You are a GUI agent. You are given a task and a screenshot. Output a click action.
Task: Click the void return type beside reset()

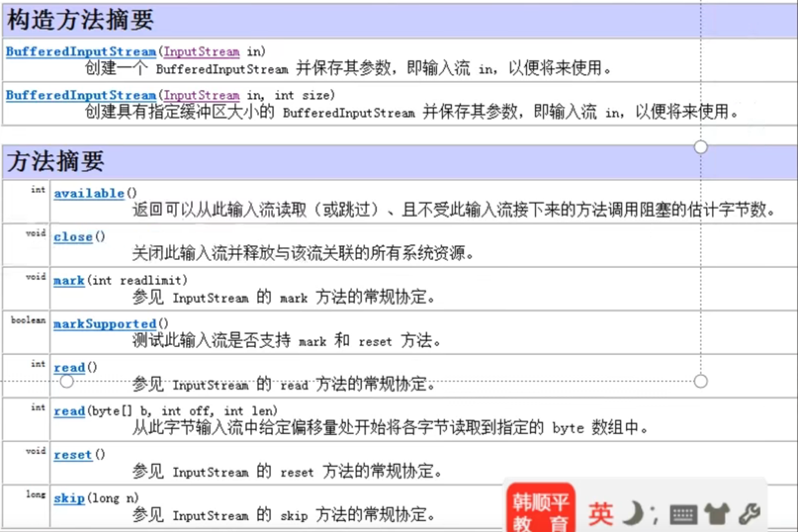point(36,451)
